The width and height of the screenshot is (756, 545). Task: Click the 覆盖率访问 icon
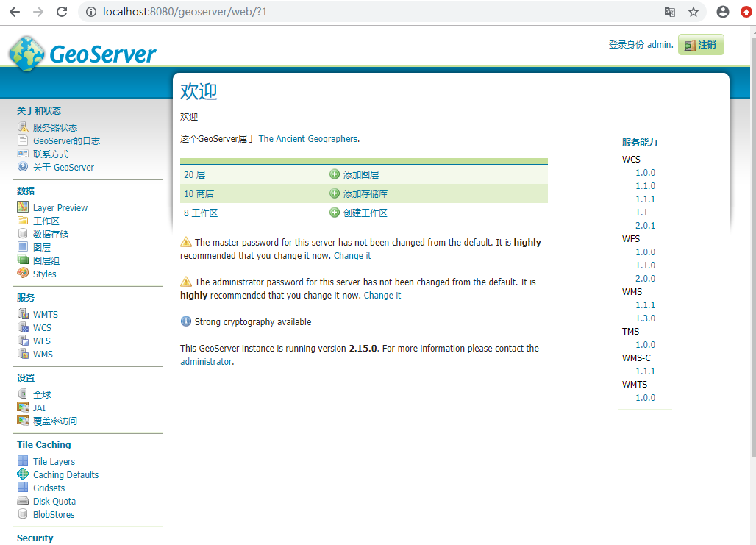(23, 420)
